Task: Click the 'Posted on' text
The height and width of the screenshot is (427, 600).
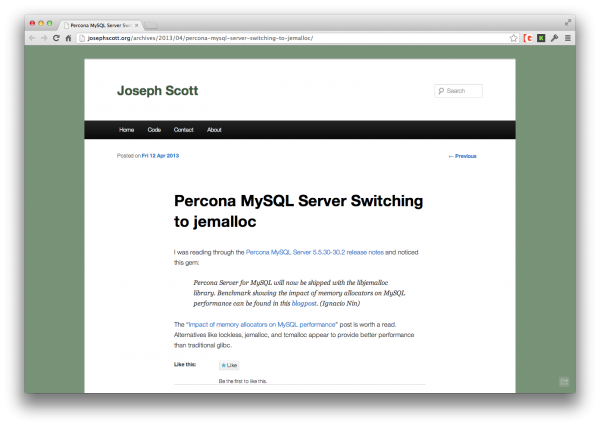Action: pos(129,156)
